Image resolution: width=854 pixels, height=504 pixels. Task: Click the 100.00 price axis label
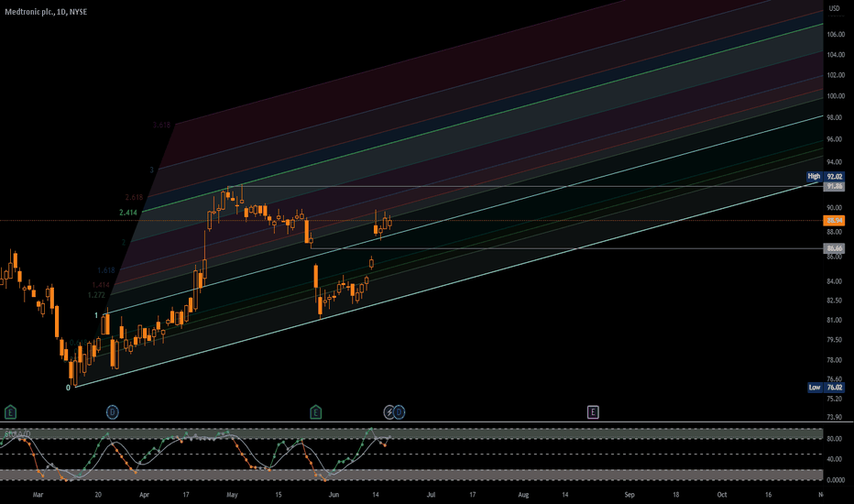[836, 96]
